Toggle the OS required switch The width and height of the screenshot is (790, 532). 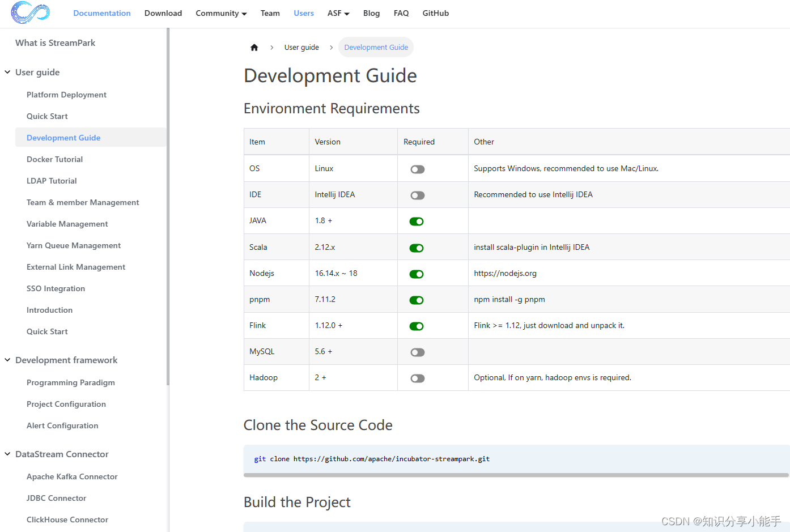[x=418, y=169]
